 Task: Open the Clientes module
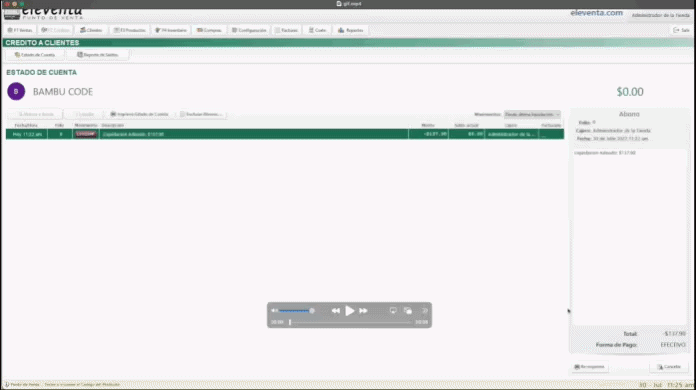pos(91,30)
